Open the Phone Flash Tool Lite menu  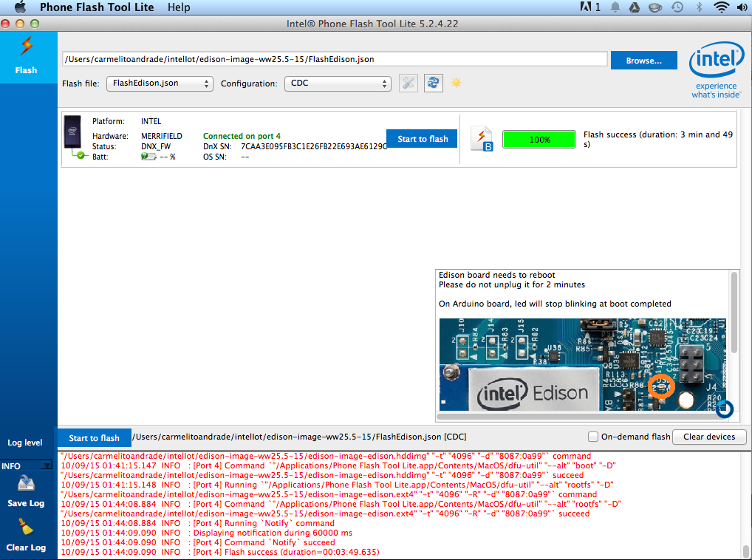tap(97, 7)
